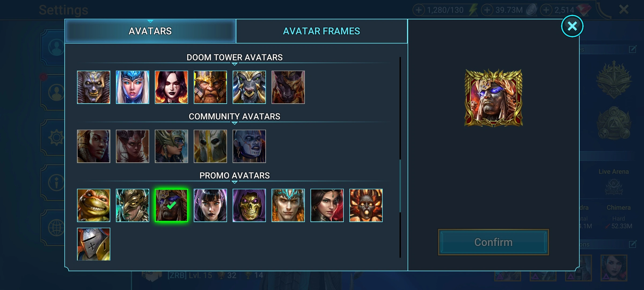
Task: Switch to the Avatar Frames tab
Action: coord(321,31)
